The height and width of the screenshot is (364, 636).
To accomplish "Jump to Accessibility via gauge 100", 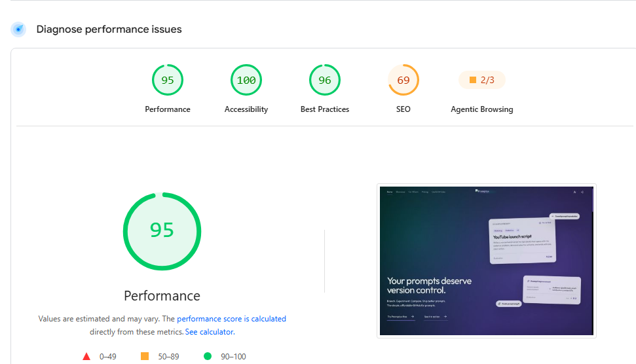I will click(246, 80).
